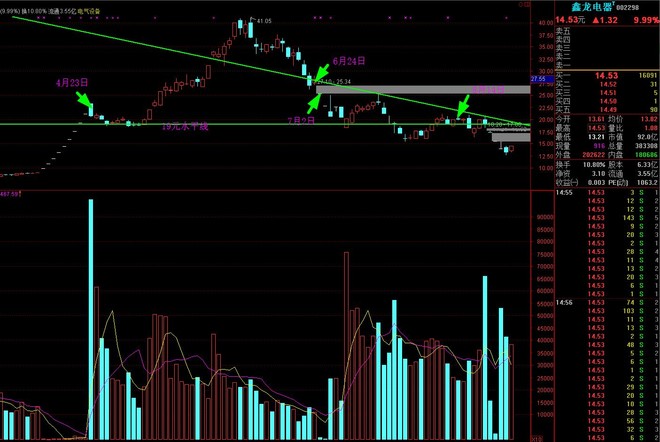Click the 002298 stock code
Screen dimensions: 660x442
[x=628, y=7]
